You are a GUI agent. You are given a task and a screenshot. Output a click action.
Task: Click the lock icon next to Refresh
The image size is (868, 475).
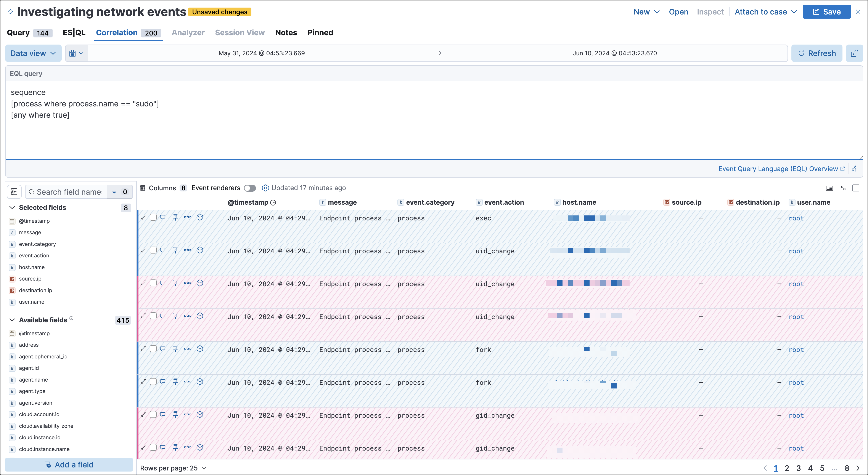[854, 53]
